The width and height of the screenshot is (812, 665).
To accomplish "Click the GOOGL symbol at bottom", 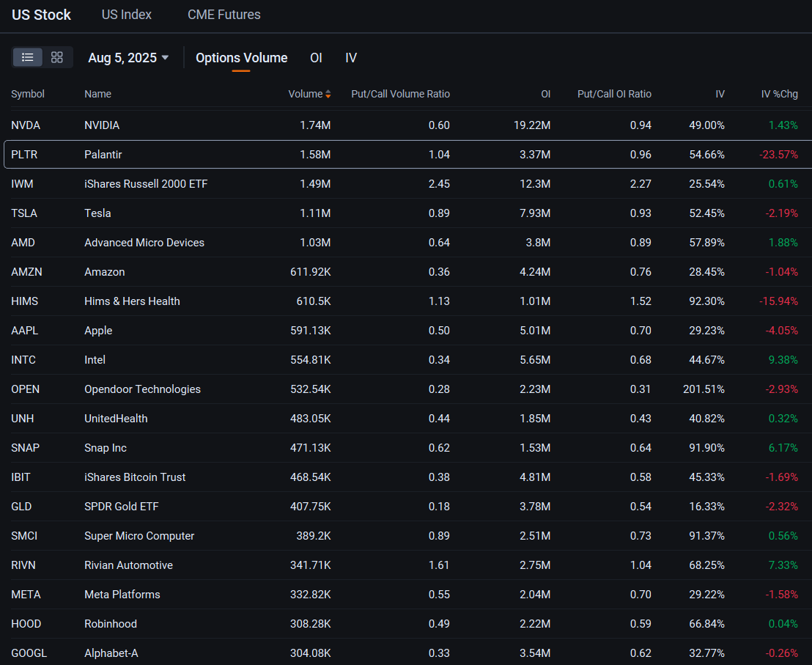I will (x=29, y=653).
